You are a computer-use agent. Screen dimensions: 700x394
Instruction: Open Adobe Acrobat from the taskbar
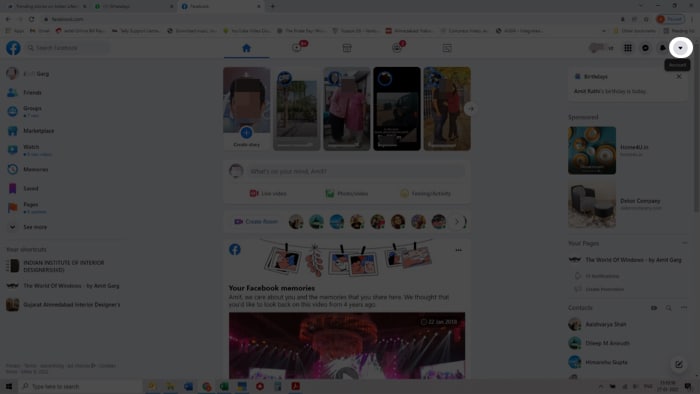(x=296, y=386)
